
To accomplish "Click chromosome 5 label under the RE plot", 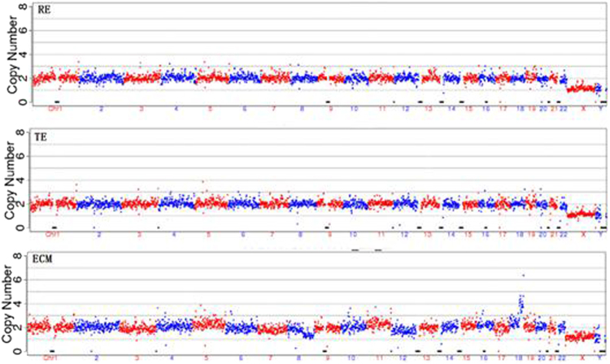I will coord(210,109).
